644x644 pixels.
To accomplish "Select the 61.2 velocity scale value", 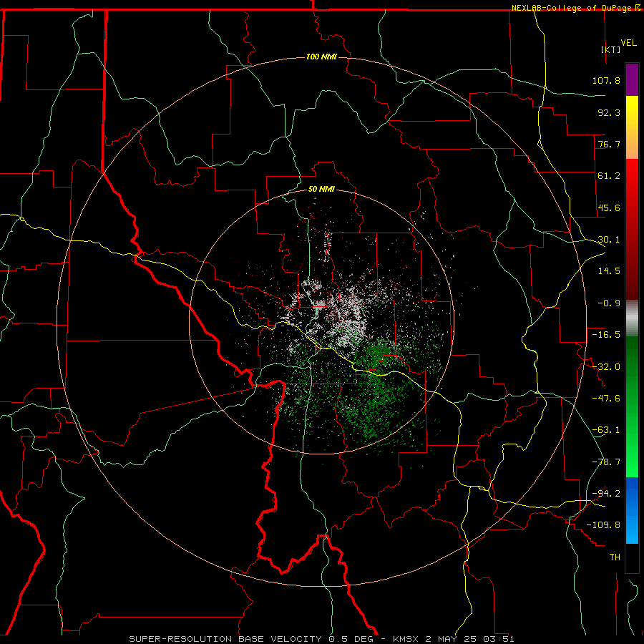I will tap(609, 176).
